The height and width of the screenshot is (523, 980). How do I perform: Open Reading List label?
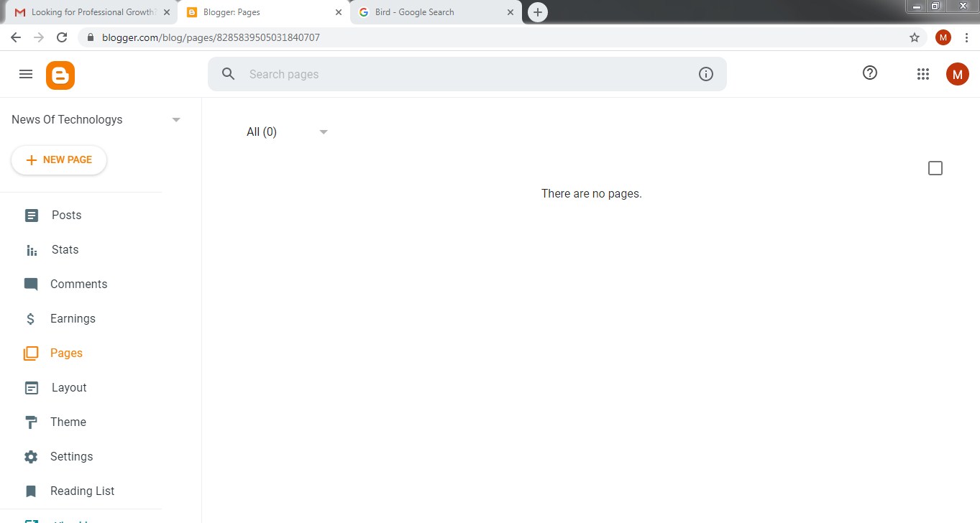[82, 491]
